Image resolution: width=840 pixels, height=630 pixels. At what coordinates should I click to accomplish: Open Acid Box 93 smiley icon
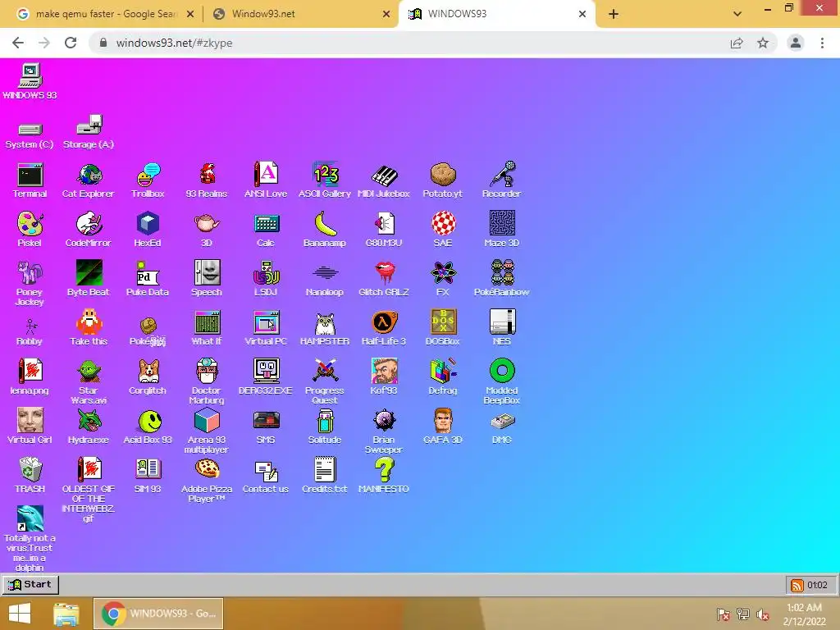tap(148, 427)
